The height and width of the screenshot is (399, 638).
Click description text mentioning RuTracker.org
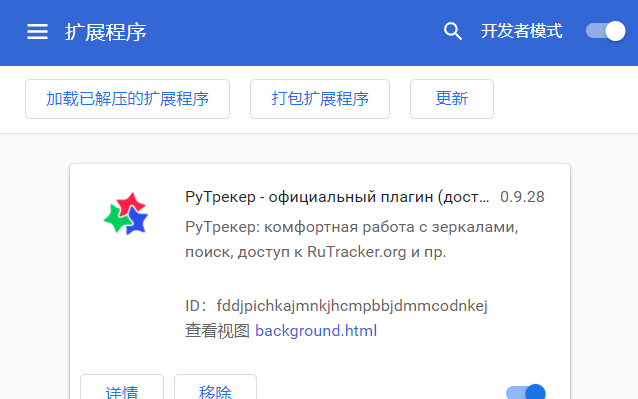pos(352,240)
